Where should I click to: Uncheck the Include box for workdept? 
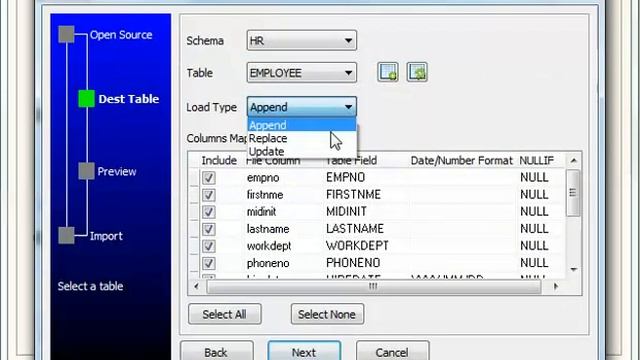(x=209, y=246)
